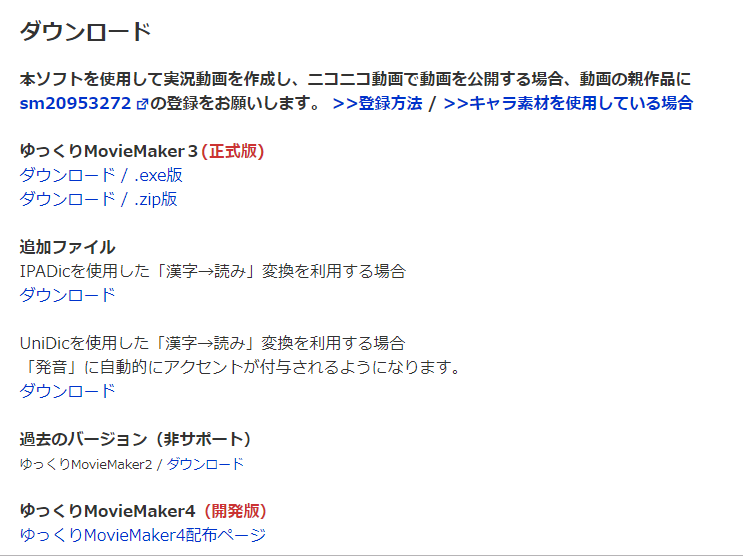Click the 追加ファイル section heading
This screenshot has height=560, width=743.
click(67, 247)
